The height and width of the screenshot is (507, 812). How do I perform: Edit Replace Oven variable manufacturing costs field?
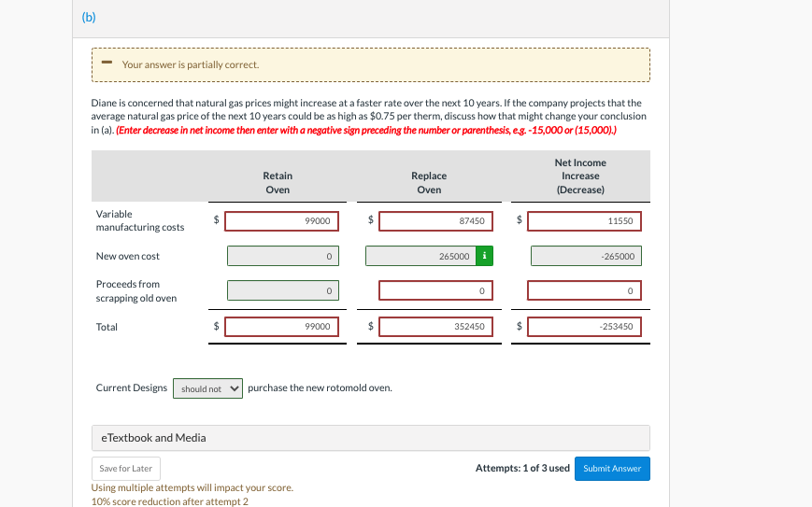pyautogui.click(x=435, y=221)
